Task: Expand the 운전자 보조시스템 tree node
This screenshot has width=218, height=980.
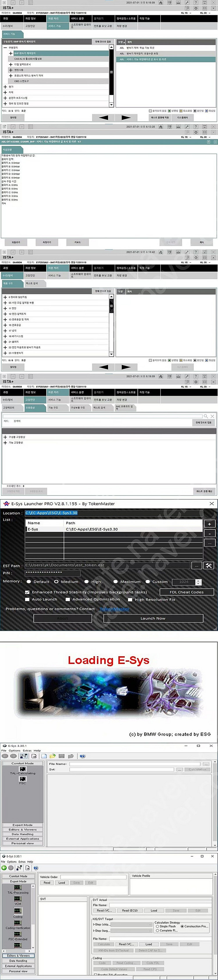Action: tap(5, 98)
